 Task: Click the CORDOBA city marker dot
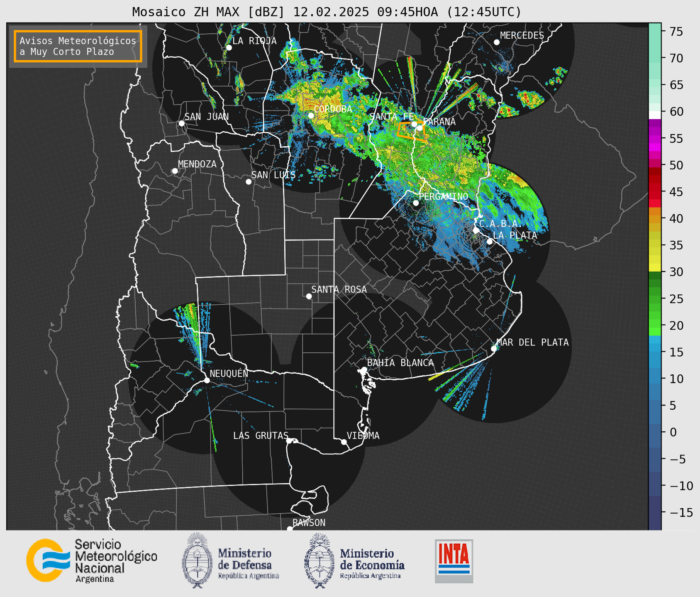point(311,115)
